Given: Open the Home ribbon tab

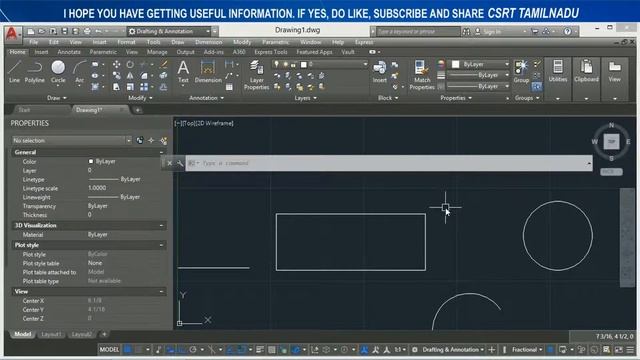Looking at the screenshot, I should coord(18,52).
